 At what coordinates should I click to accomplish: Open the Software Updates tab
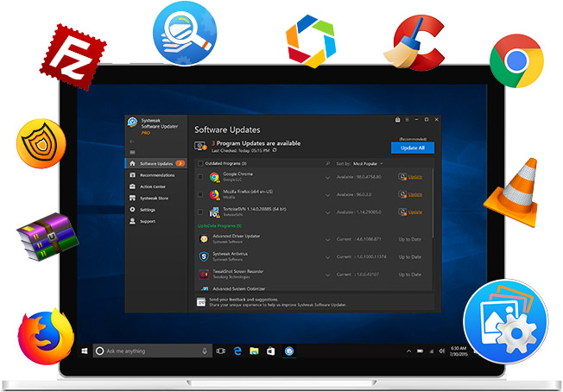pyautogui.click(x=155, y=163)
